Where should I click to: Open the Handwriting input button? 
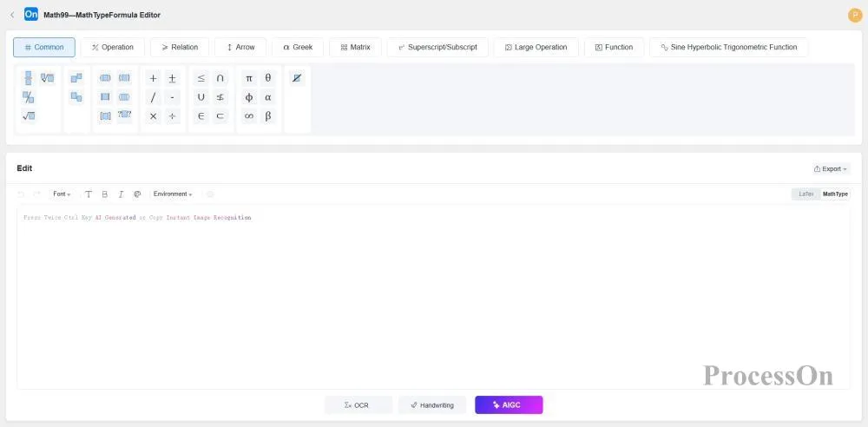click(432, 405)
